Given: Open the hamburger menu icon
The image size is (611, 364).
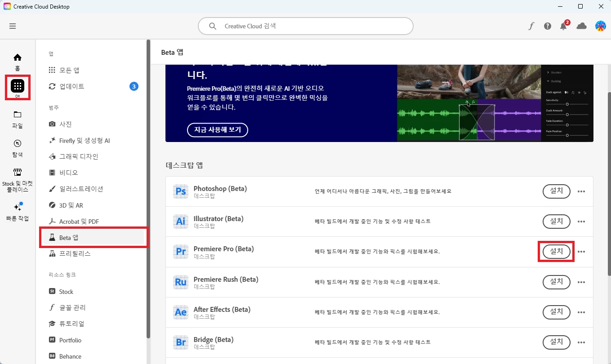Looking at the screenshot, I should [x=13, y=26].
